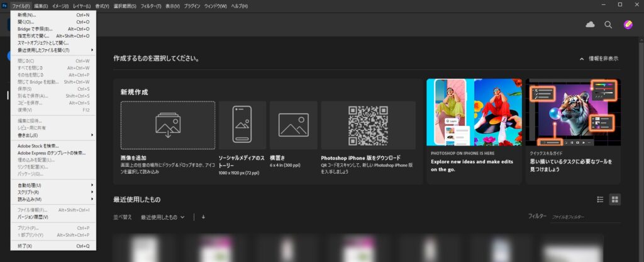Open バージョン履歴 menu entry
This screenshot has height=262, width=644.
[53, 217]
